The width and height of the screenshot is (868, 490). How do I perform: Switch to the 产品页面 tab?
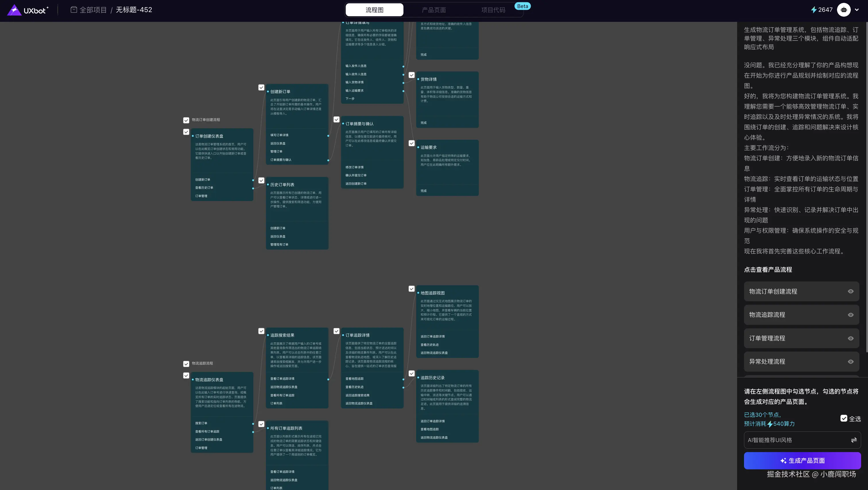pos(434,10)
